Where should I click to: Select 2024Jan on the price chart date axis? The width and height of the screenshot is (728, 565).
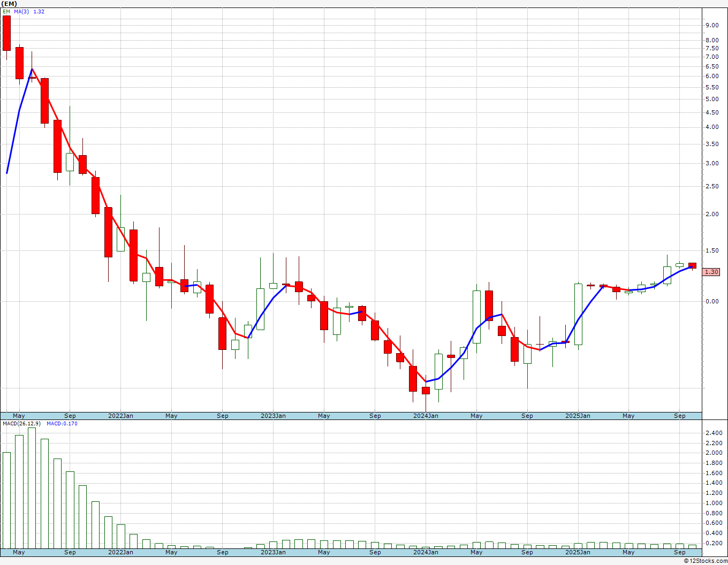coord(426,416)
